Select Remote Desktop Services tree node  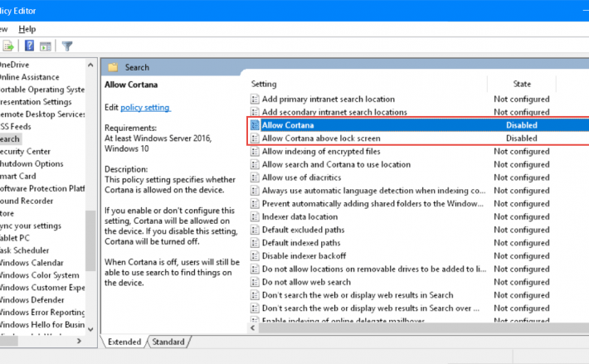coord(42,114)
